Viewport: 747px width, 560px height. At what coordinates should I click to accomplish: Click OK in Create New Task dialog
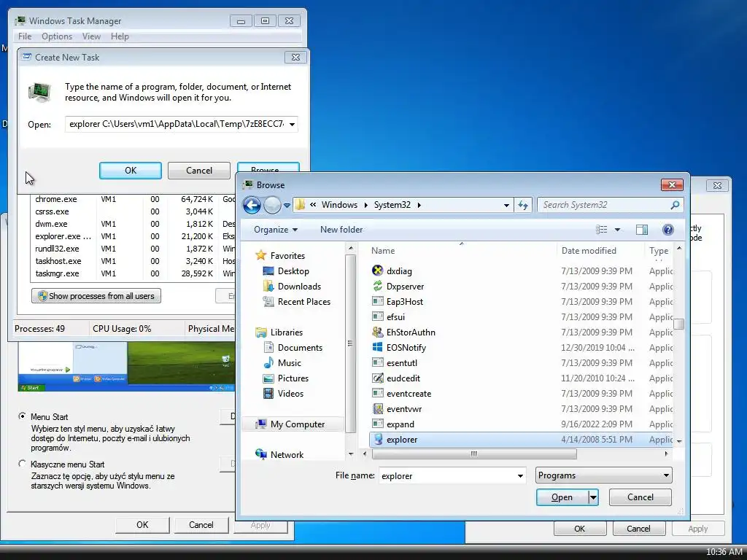tap(131, 171)
